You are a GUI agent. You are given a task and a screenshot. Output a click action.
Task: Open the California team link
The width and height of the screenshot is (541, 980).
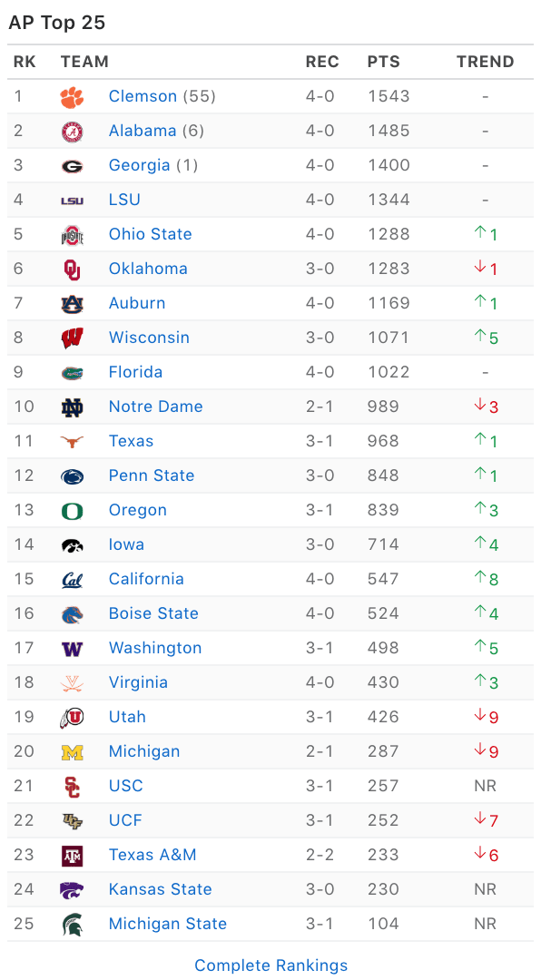146,579
